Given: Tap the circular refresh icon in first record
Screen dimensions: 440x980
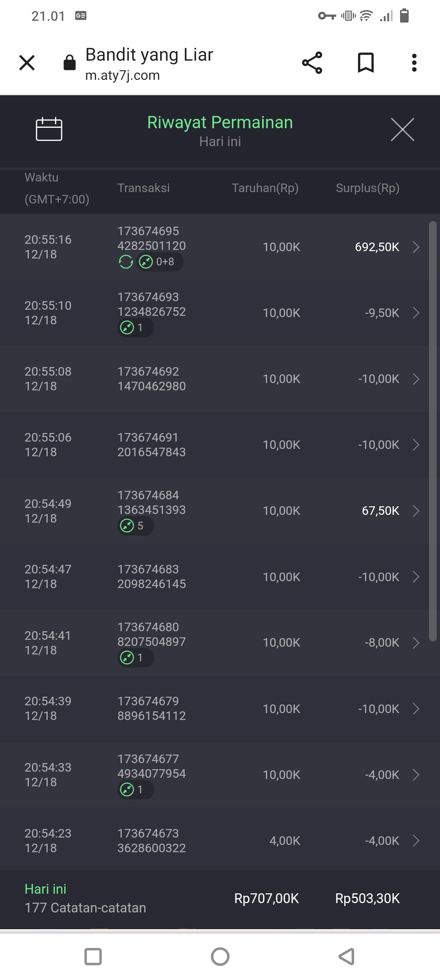Looking at the screenshot, I should pos(126,262).
